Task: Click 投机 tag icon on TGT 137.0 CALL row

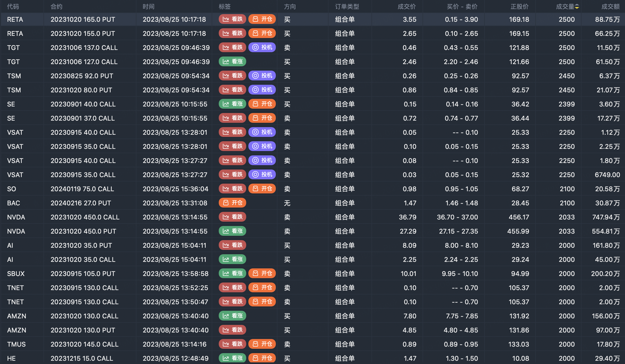Action: (x=255, y=48)
